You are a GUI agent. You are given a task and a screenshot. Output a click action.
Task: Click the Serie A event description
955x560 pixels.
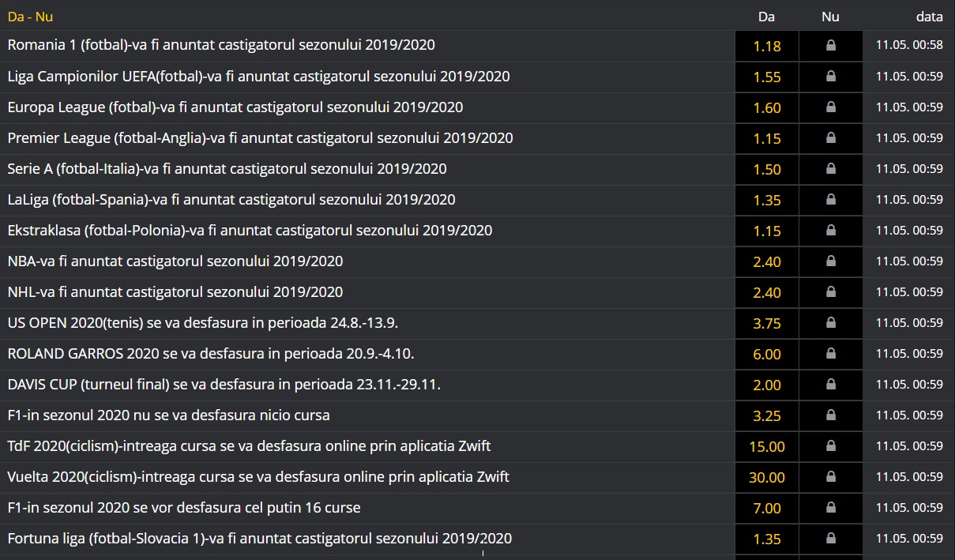(x=227, y=169)
